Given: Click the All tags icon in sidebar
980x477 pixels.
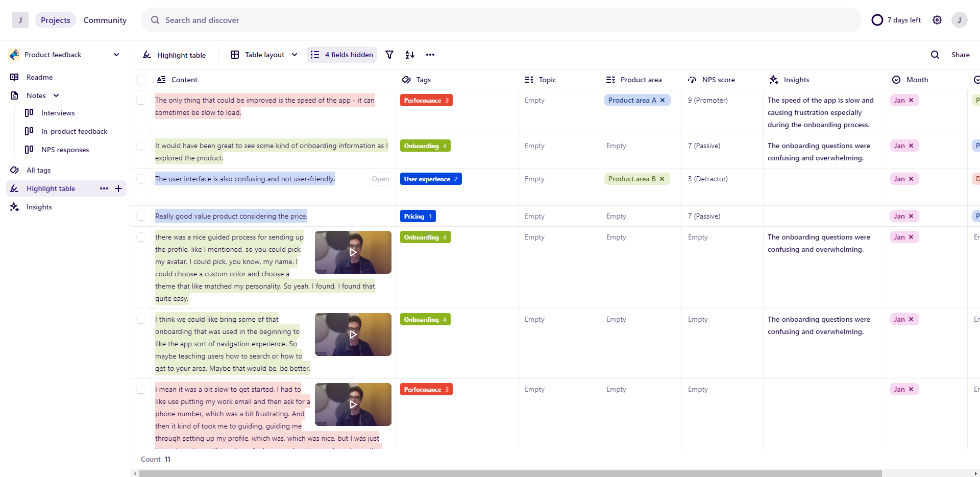Looking at the screenshot, I should (x=14, y=170).
